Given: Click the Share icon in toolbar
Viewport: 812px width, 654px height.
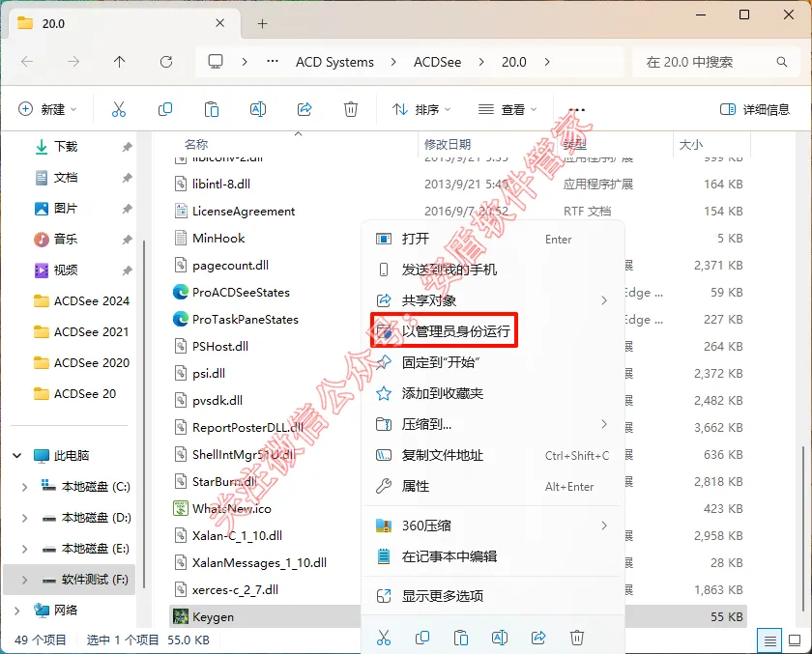Looking at the screenshot, I should [x=304, y=109].
